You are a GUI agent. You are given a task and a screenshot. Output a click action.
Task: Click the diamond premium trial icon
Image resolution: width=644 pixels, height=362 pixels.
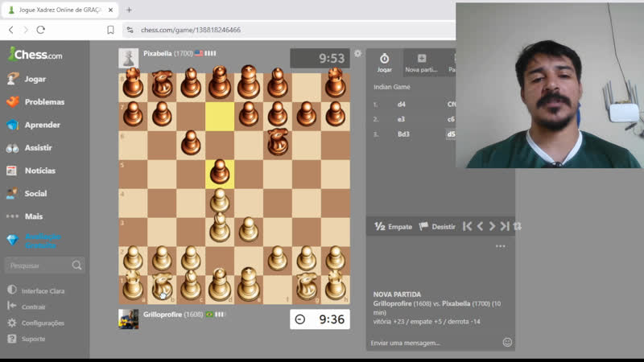tap(12, 241)
